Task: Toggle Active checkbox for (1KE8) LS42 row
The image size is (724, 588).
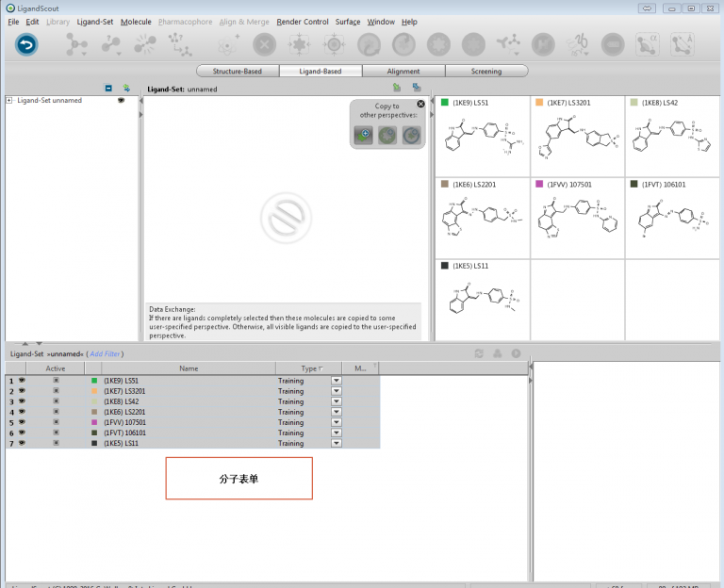Action: 56,401
